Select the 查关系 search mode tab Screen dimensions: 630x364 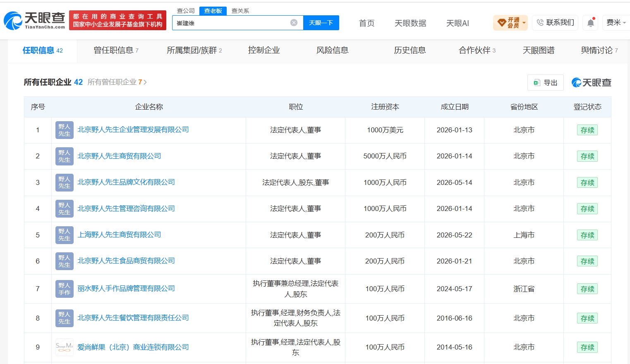(240, 11)
